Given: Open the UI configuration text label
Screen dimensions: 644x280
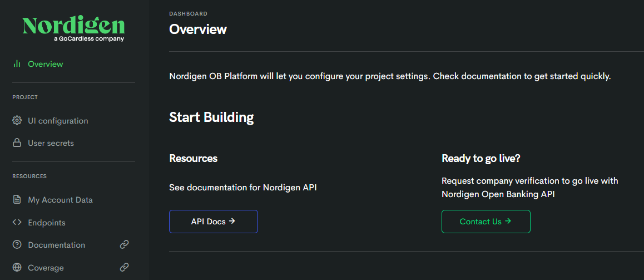Looking at the screenshot, I should 58,121.
